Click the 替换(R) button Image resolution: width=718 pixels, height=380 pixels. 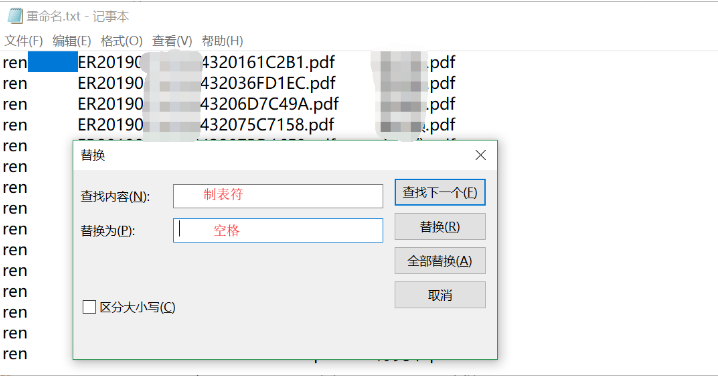coord(440,227)
